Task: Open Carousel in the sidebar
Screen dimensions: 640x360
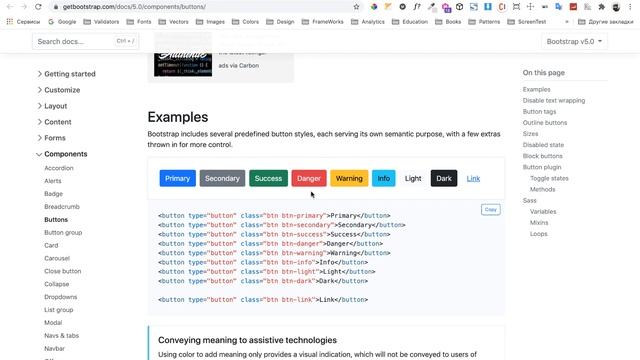Action: (57, 258)
